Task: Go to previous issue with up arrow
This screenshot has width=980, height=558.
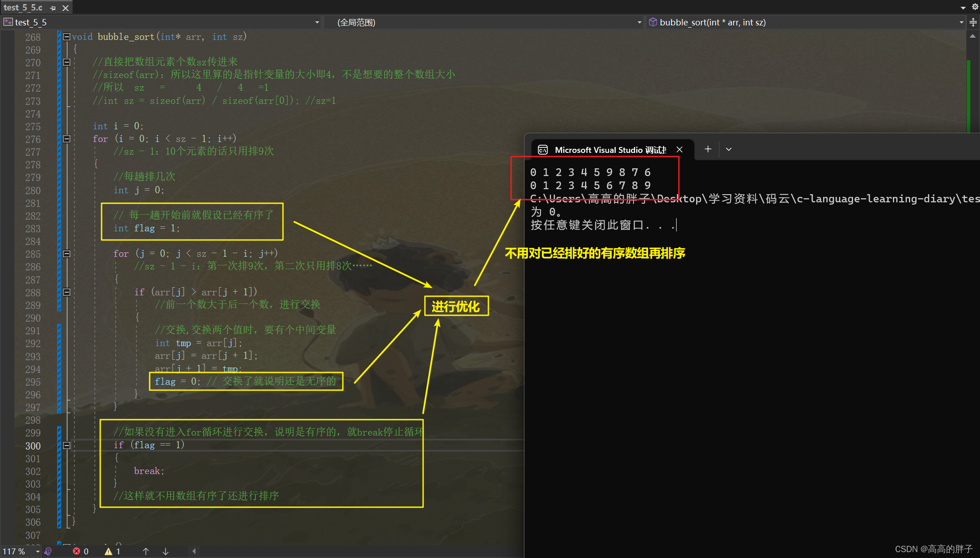Action: click(146, 551)
